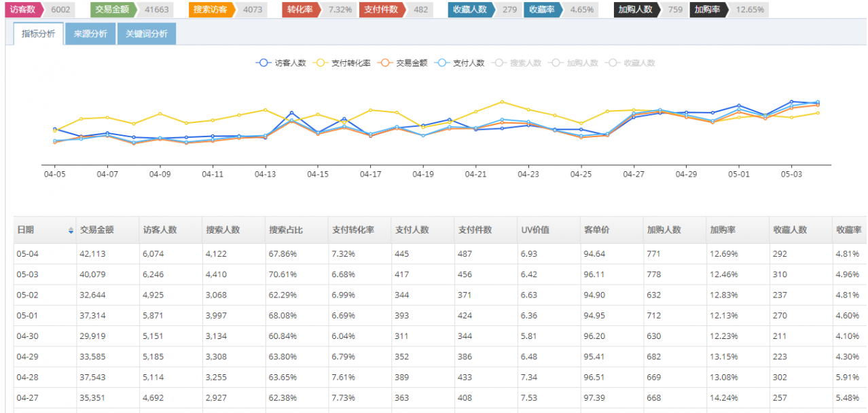Enable the 加购人数 legend series
Viewport: 868px width, 413px height.
tap(574, 62)
